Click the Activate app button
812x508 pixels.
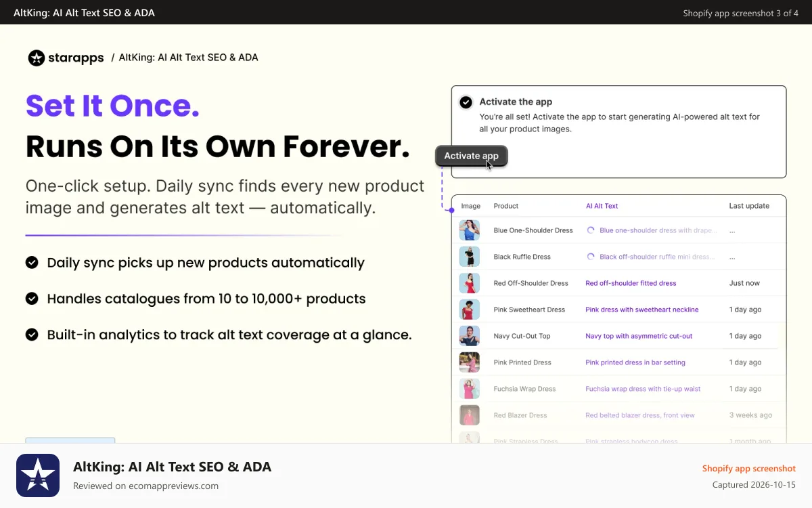(471, 156)
